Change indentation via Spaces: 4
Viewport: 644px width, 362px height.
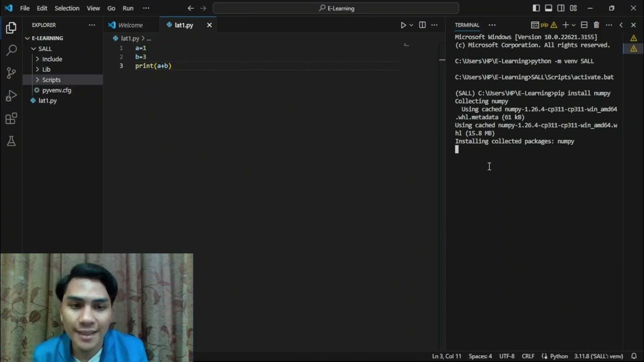(480, 356)
